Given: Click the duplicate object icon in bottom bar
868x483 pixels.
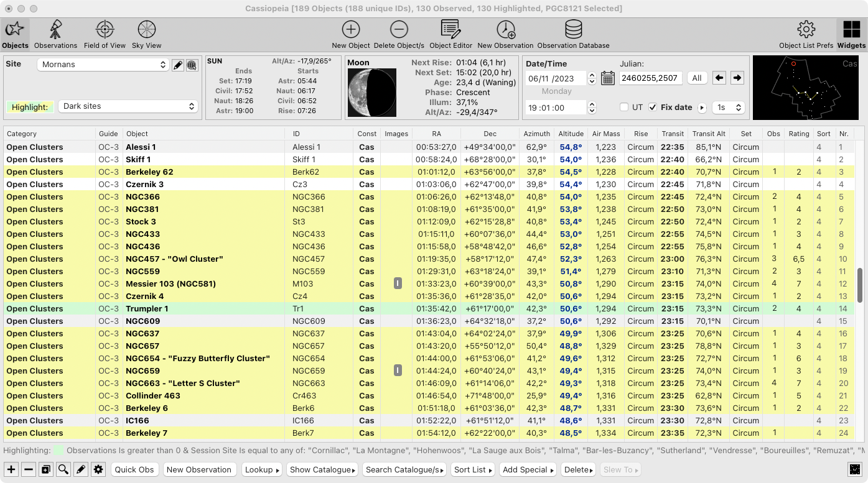Looking at the screenshot, I should 46,469.
